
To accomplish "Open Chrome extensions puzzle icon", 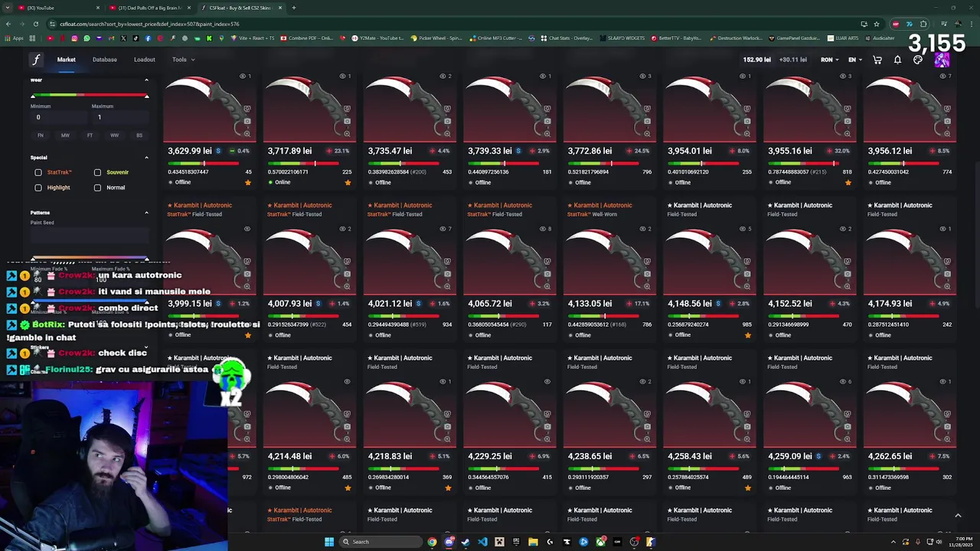I will [x=923, y=24].
